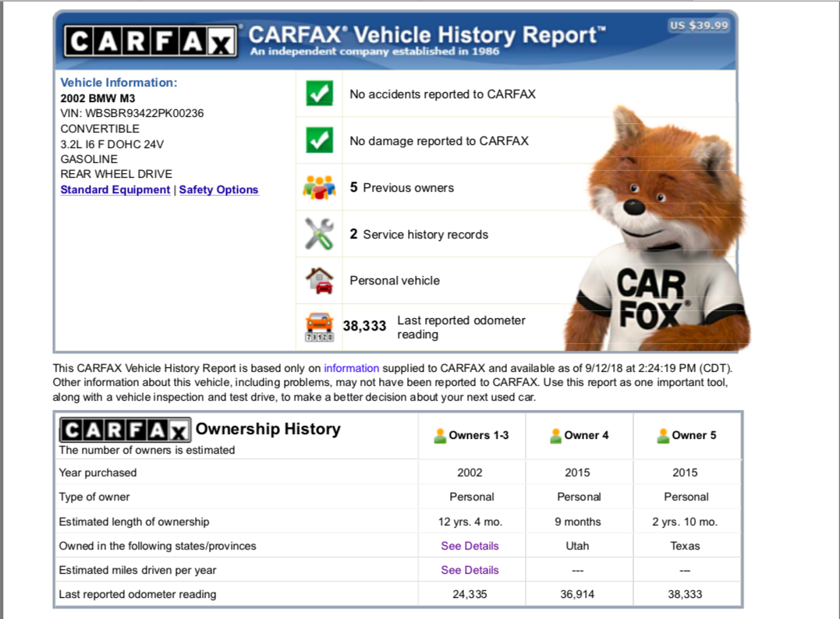Click the '2 Service history records' text
This screenshot has width=840, height=619.
[419, 234]
